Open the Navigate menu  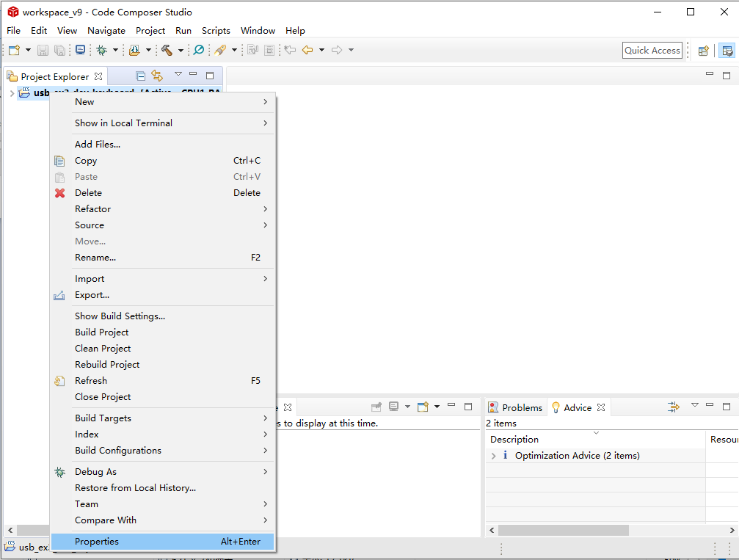pyautogui.click(x=106, y=31)
